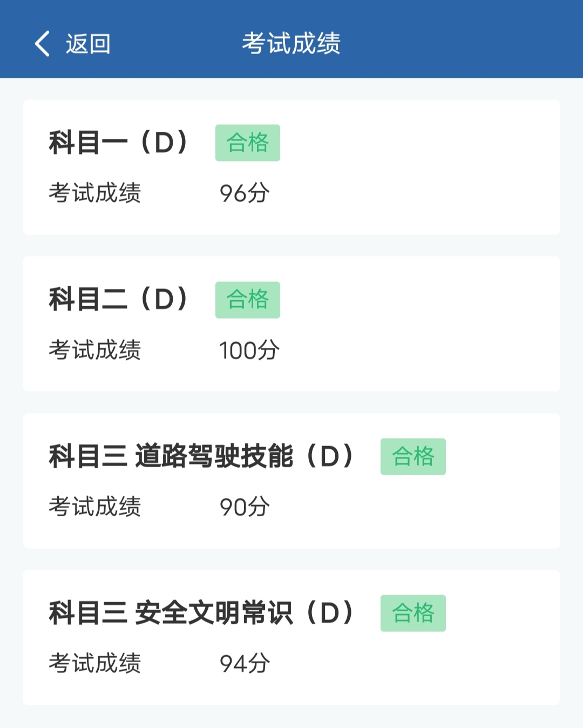Click 考试成绩 label in 科目二 card

click(95, 350)
